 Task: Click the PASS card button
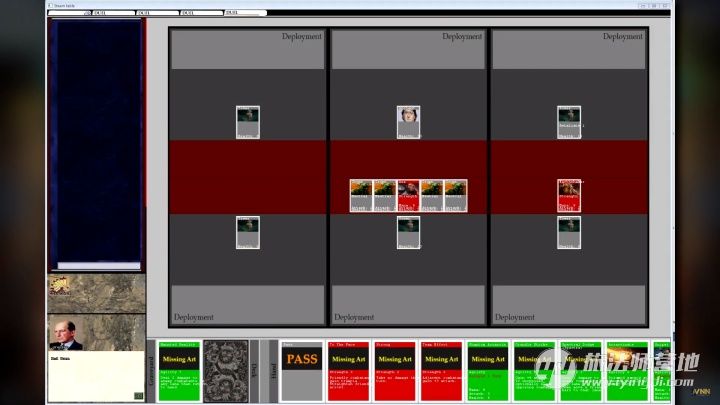tap(302, 370)
